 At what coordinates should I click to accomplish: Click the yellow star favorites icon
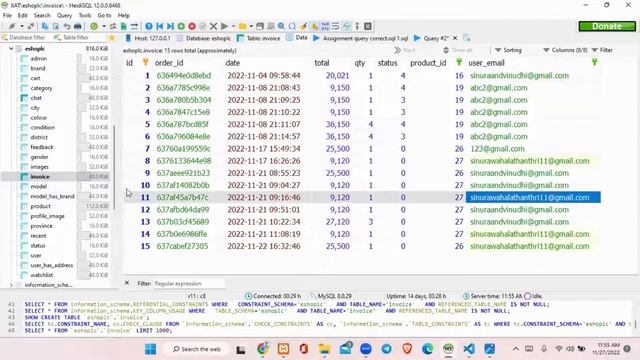111,38
